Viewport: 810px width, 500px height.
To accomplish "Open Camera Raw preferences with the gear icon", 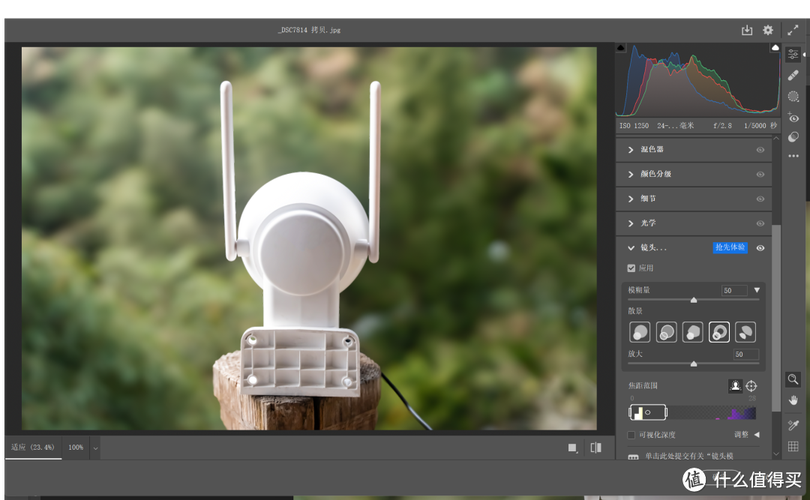I will coord(768,31).
